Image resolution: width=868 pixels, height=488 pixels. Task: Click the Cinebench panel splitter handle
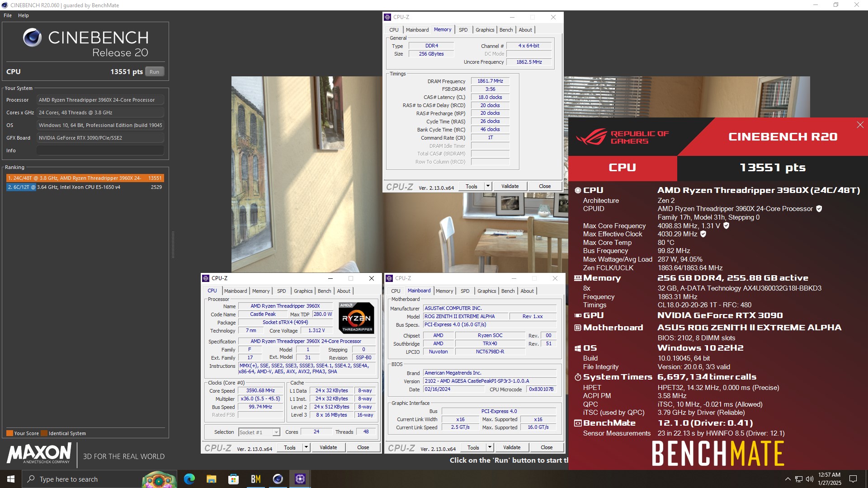click(x=173, y=244)
